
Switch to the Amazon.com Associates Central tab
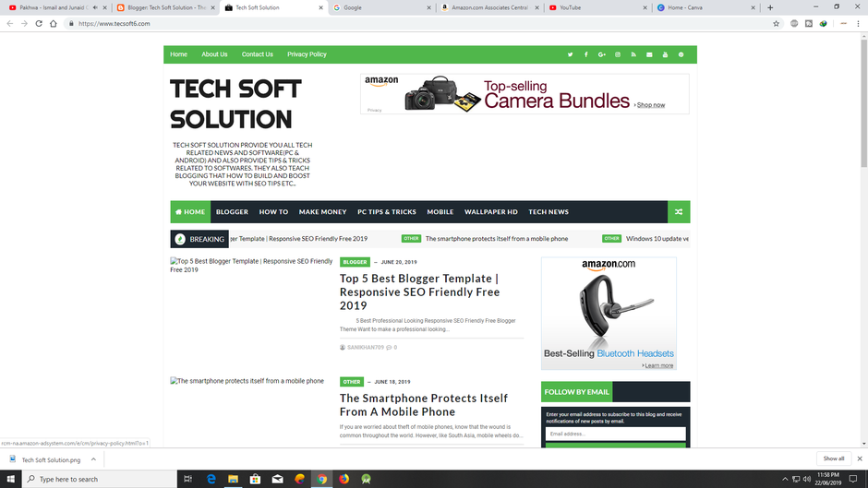pos(490,7)
